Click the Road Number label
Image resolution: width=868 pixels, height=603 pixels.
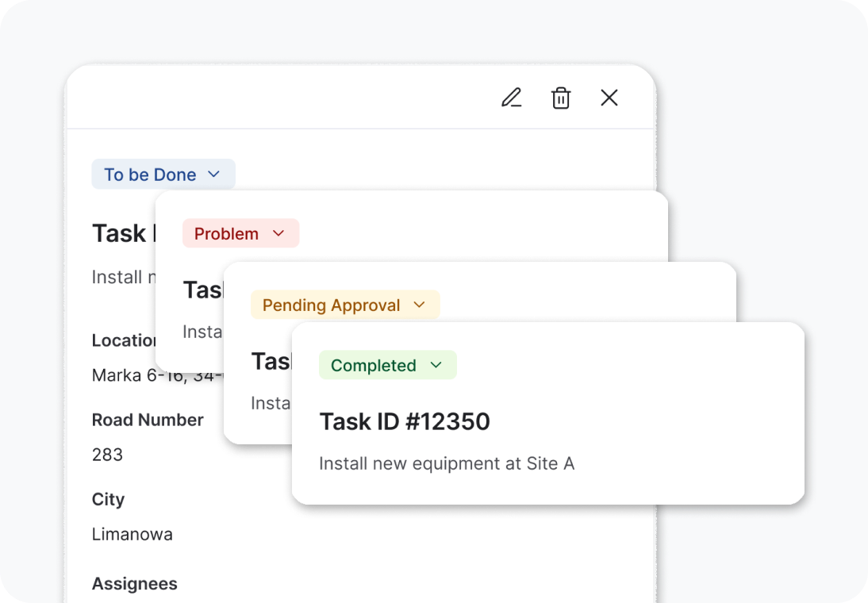click(x=148, y=420)
